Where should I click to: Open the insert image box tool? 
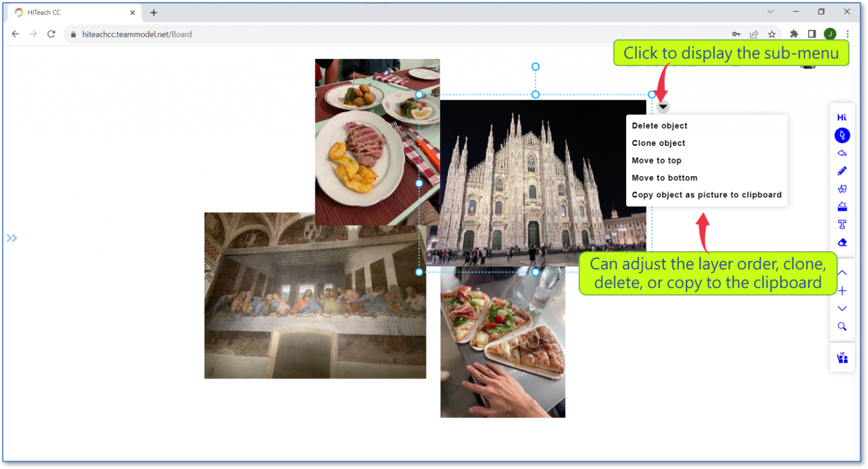(842, 207)
